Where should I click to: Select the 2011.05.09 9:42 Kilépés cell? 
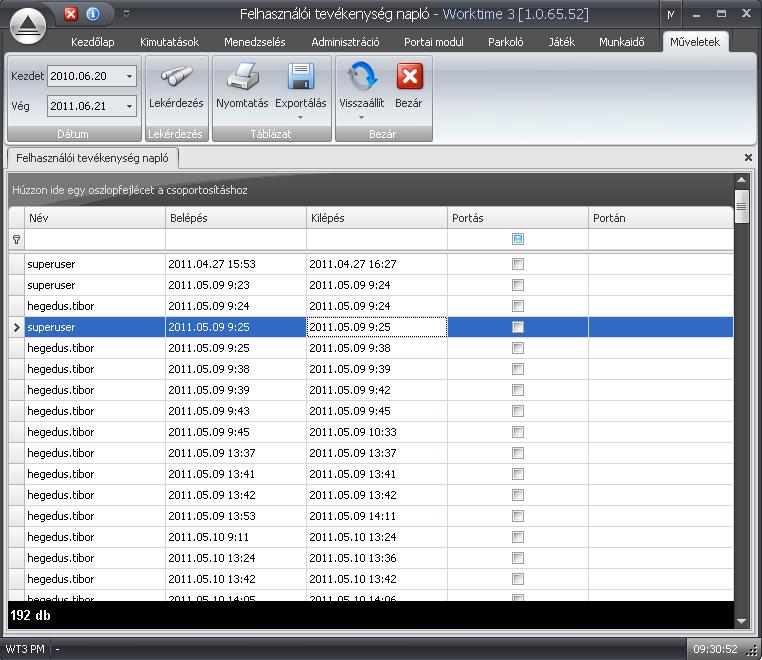click(377, 390)
